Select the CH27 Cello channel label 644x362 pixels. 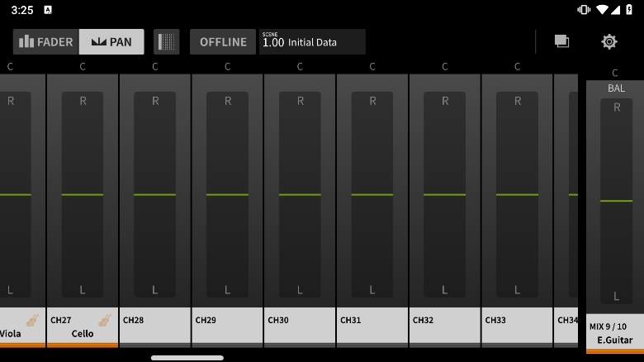coord(83,327)
